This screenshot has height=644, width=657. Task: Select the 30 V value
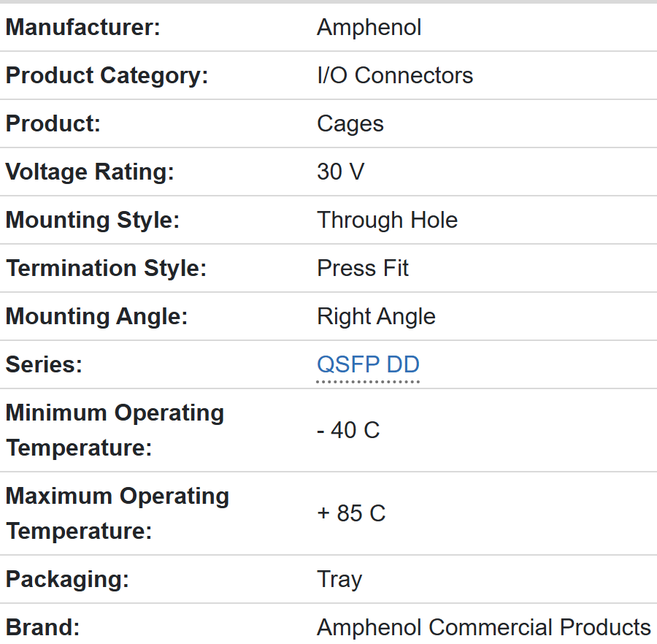point(340,172)
